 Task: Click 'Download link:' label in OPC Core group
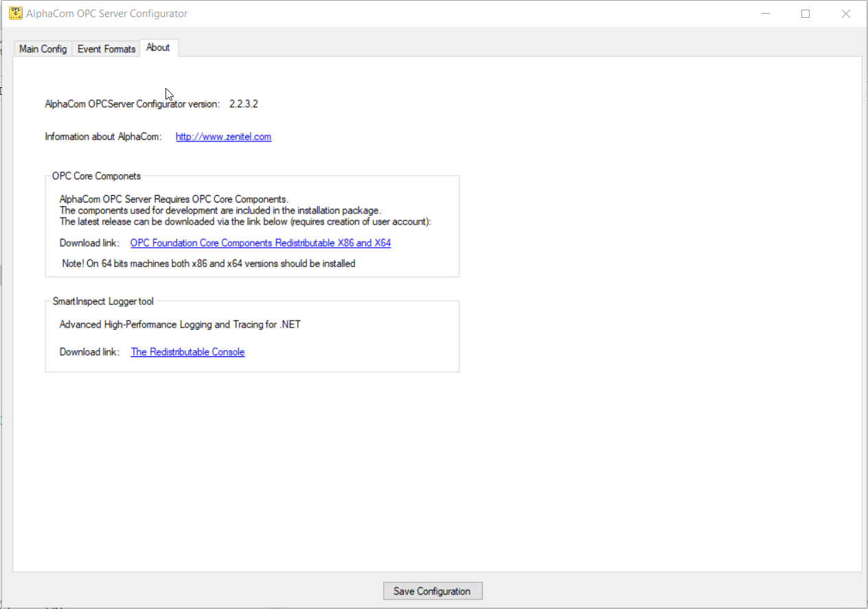89,243
